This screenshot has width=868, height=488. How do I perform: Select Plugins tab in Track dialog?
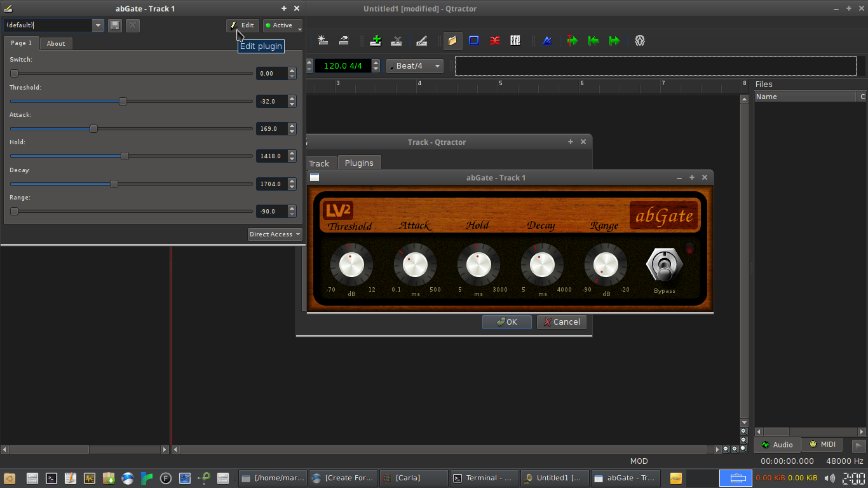point(359,163)
